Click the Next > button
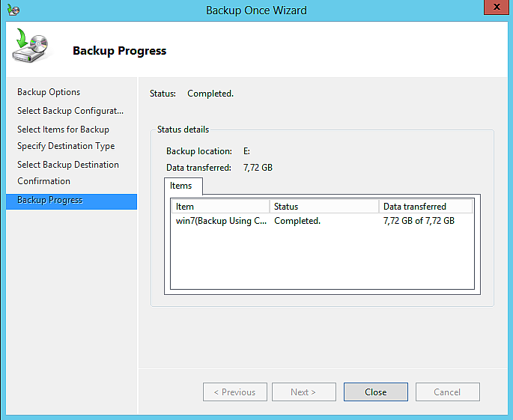This screenshot has width=513, height=420. click(303, 392)
